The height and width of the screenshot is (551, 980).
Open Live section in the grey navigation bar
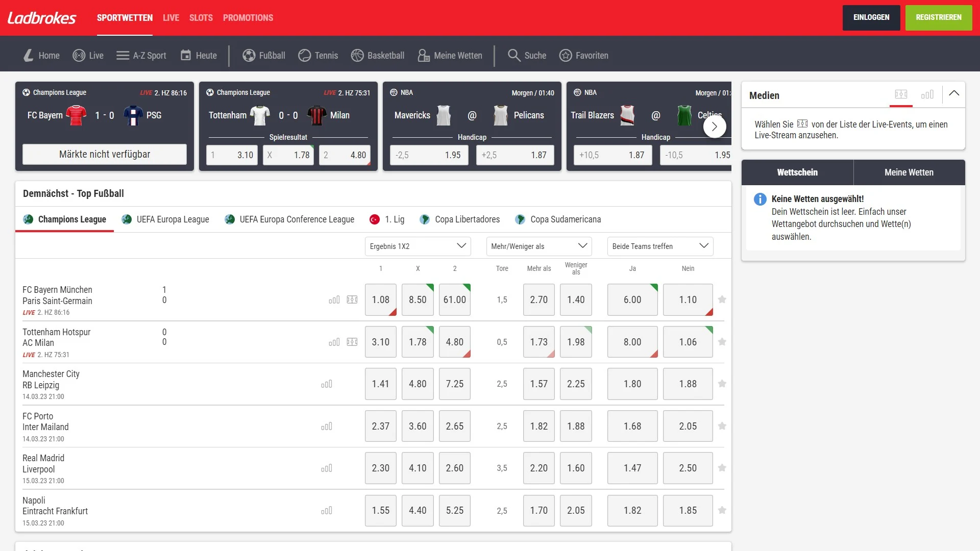pos(88,55)
